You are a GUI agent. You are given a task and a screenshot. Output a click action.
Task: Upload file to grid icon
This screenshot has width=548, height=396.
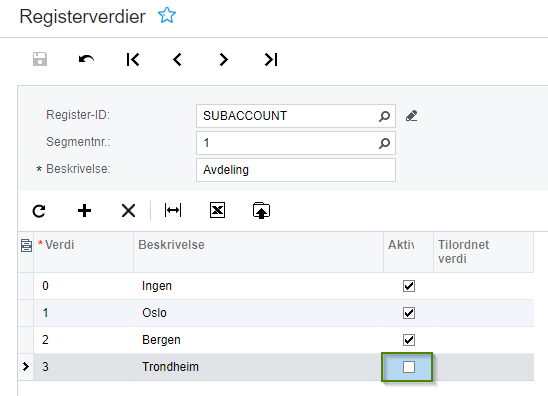(x=261, y=210)
